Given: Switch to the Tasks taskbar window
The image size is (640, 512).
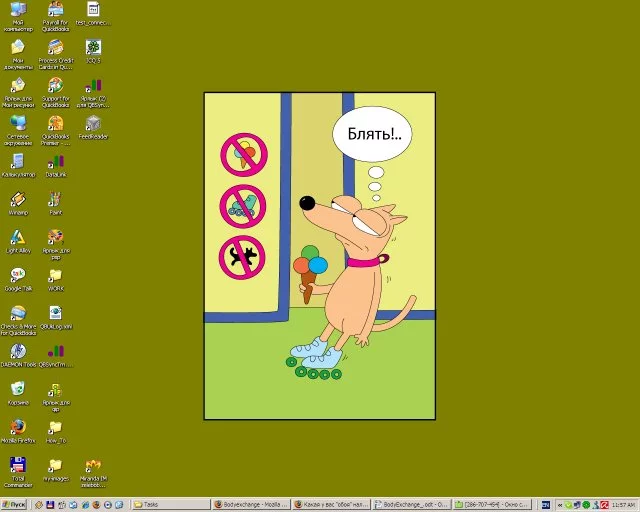Looking at the screenshot, I should pos(171,505).
